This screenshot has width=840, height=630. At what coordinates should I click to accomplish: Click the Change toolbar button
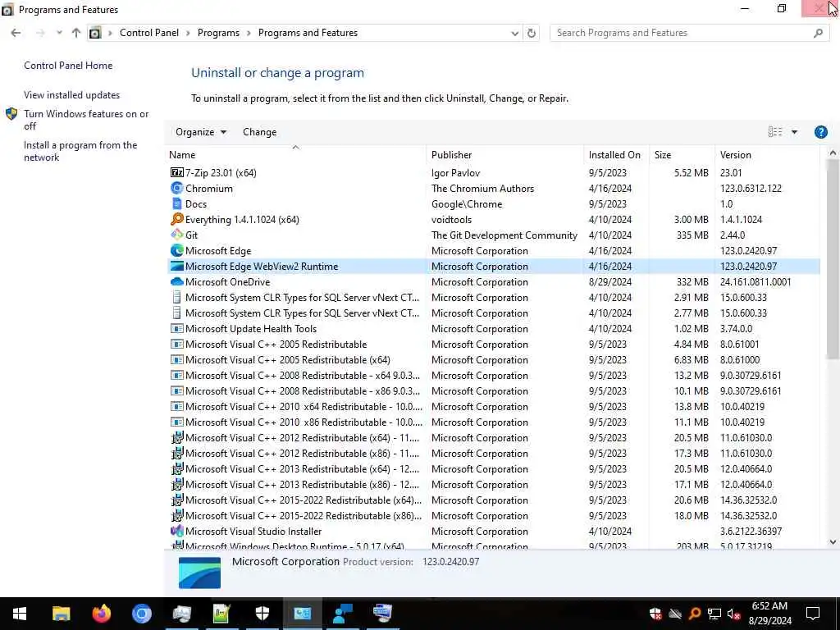pyautogui.click(x=259, y=132)
